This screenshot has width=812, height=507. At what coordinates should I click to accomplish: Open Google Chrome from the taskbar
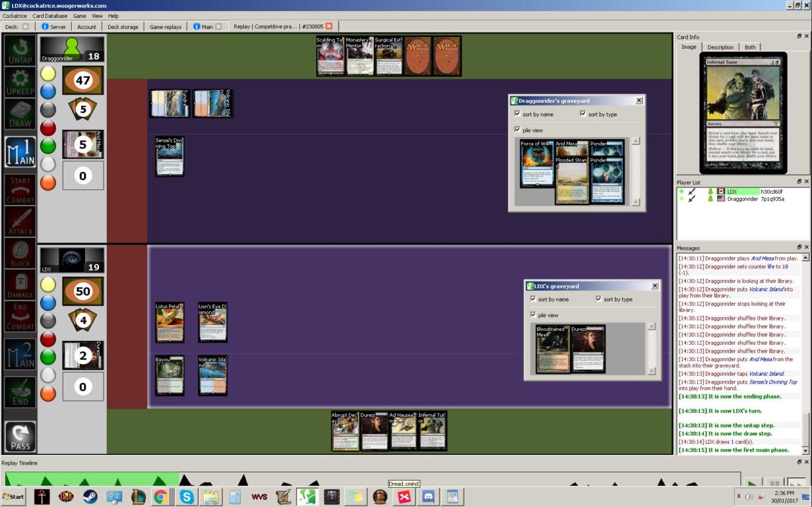[x=160, y=497]
